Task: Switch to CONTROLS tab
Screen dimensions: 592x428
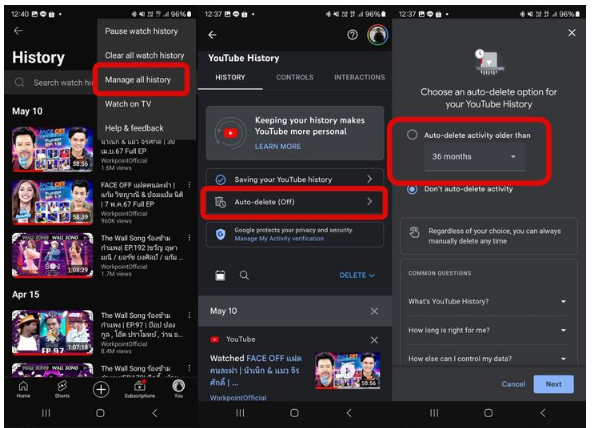Action: coord(295,77)
